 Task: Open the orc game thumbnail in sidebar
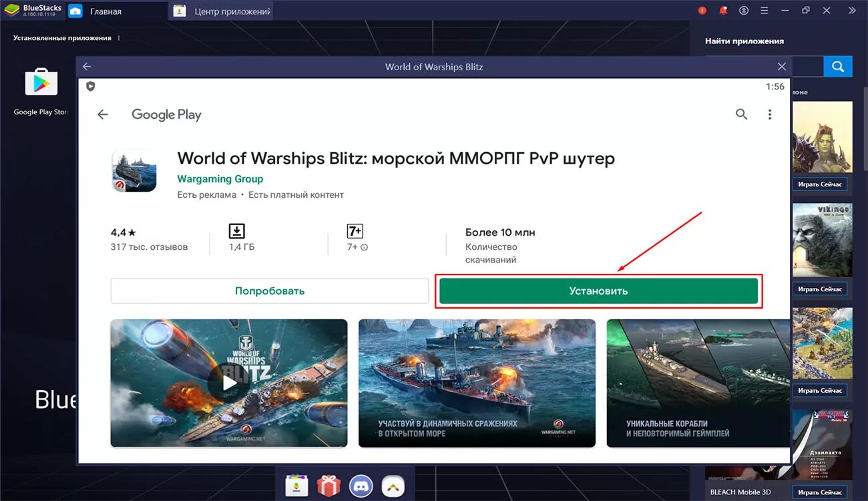[x=822, y=138]
